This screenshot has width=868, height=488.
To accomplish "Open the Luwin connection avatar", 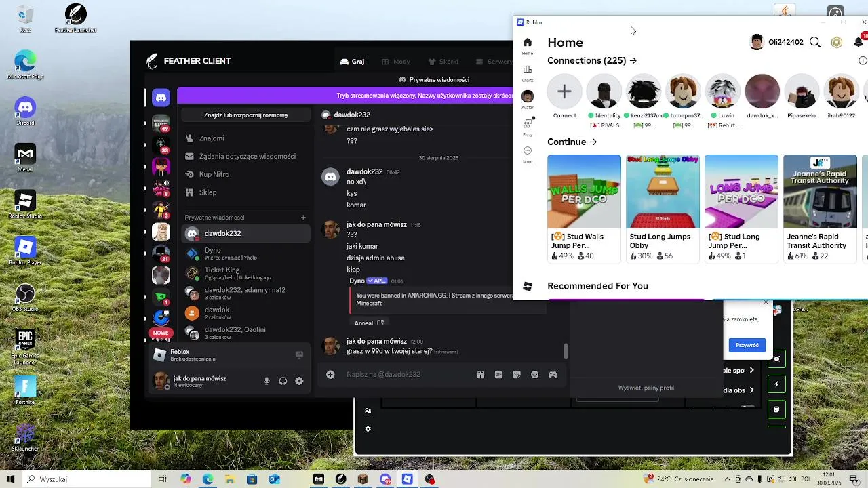I will (722, 91).
